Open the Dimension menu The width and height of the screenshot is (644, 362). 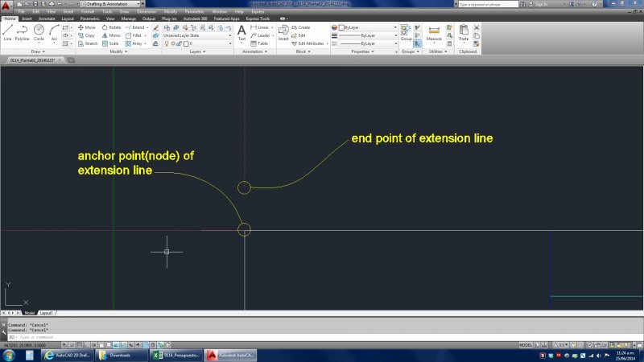[147, 12]
